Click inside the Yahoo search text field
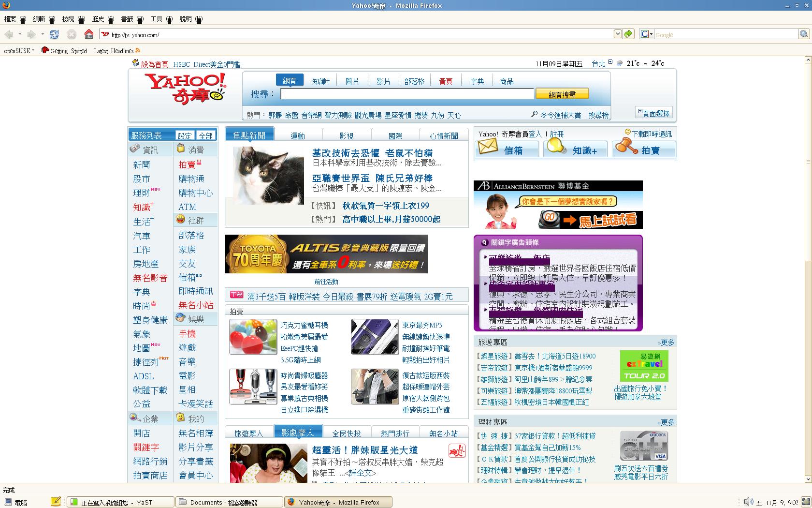This screenshot has width=812, height=508. pyautogui.click(x=407, y=94)
